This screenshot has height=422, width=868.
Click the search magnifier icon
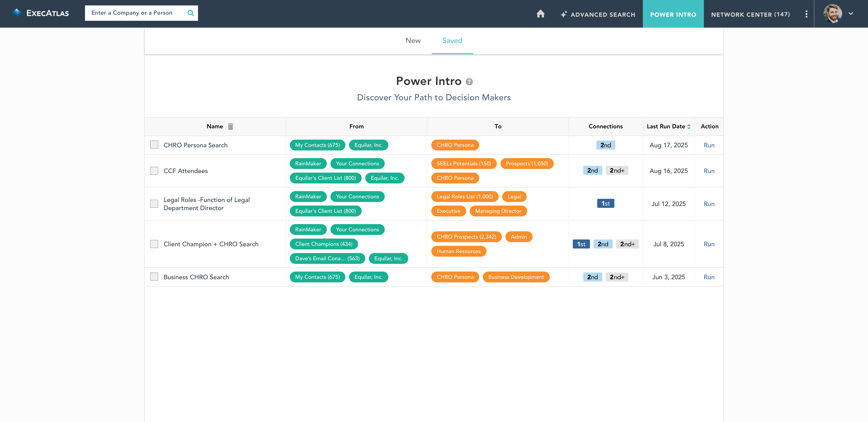190,13
